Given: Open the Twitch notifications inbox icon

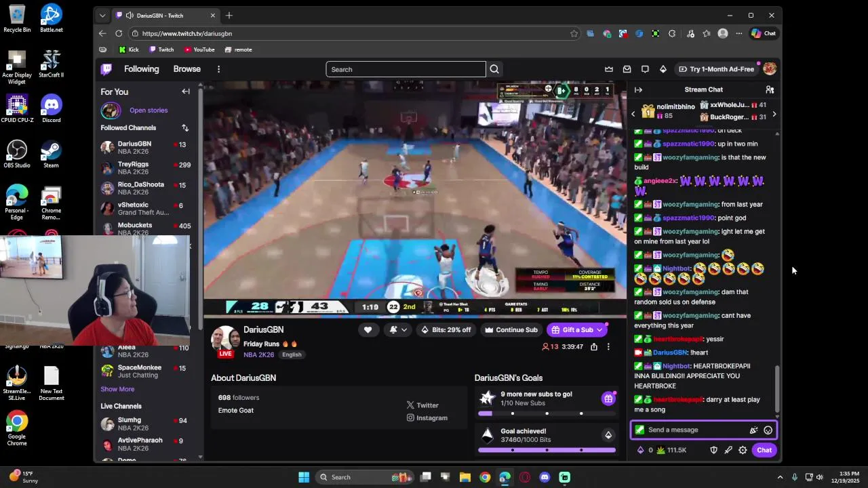Looking at the screenshot, I should [x=627, y=69].
